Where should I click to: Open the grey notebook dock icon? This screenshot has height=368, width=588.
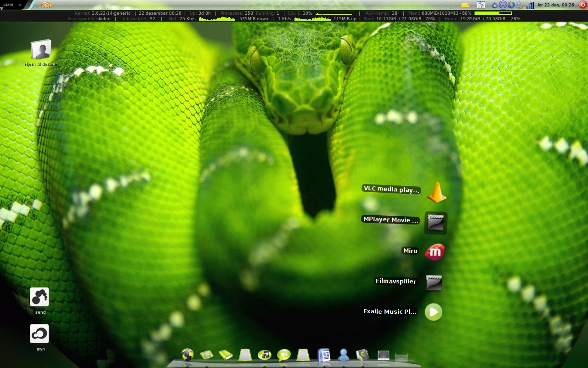362,355
